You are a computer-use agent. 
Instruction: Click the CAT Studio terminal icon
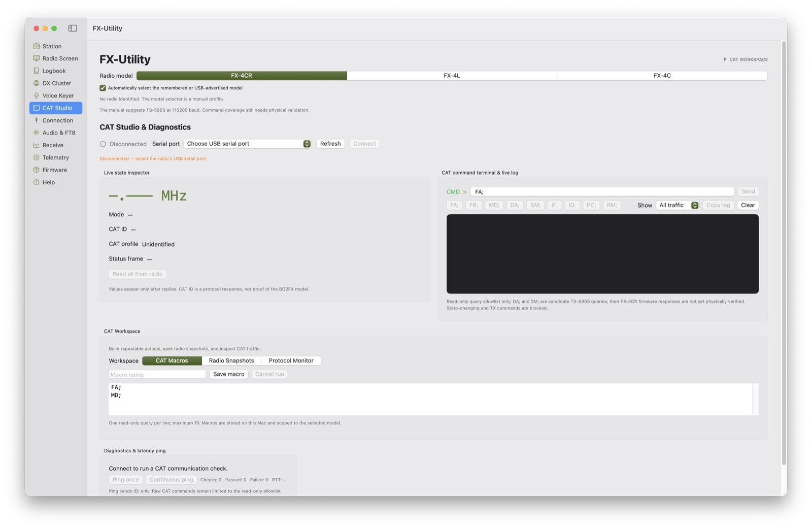click(36, 108)
